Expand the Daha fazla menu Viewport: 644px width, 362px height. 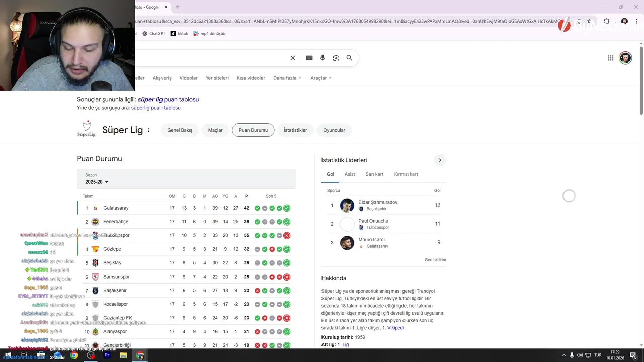(x=287, y=78)
